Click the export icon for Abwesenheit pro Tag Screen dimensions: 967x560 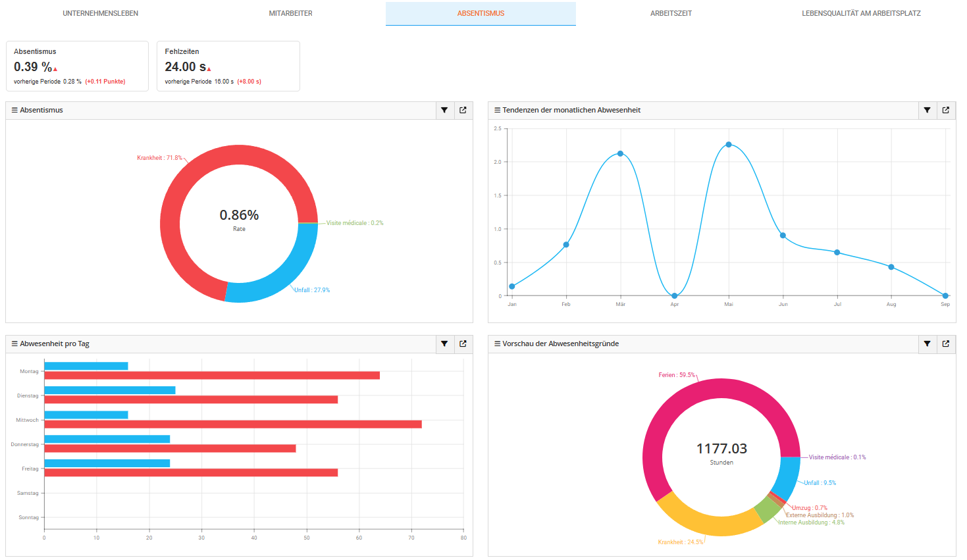pos(463,344)
